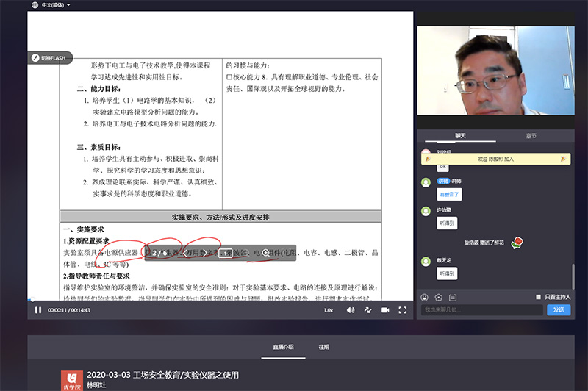Click the list icon beside chat gift icon

[453, 297]
